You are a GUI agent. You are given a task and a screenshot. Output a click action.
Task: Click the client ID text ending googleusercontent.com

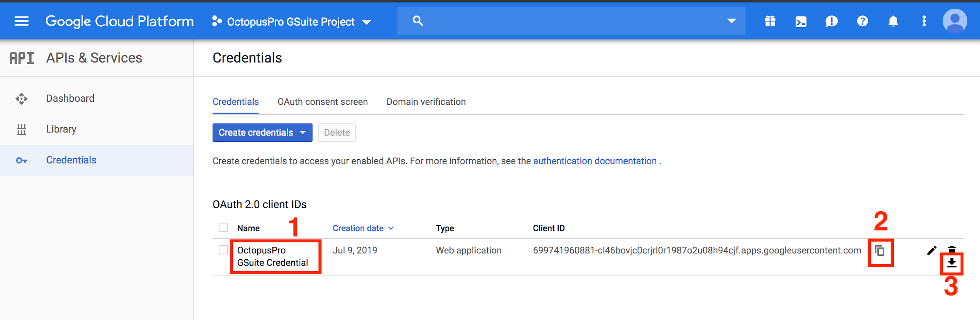(697, 250)
